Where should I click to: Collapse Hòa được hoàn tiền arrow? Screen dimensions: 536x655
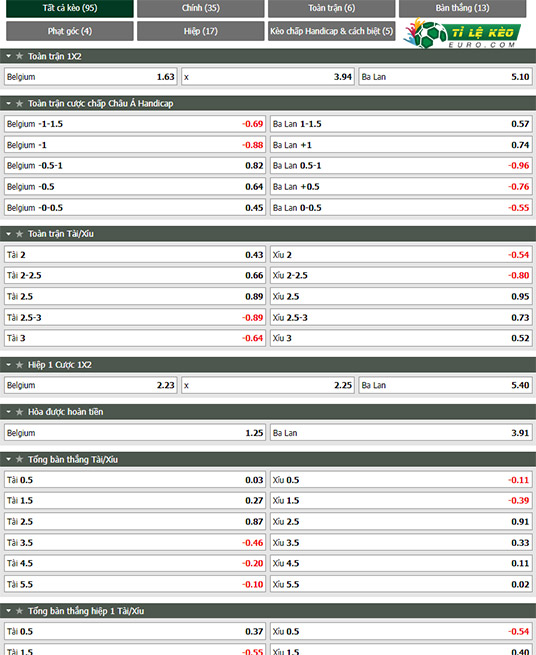pyautogui.click(x=8, y=412)
